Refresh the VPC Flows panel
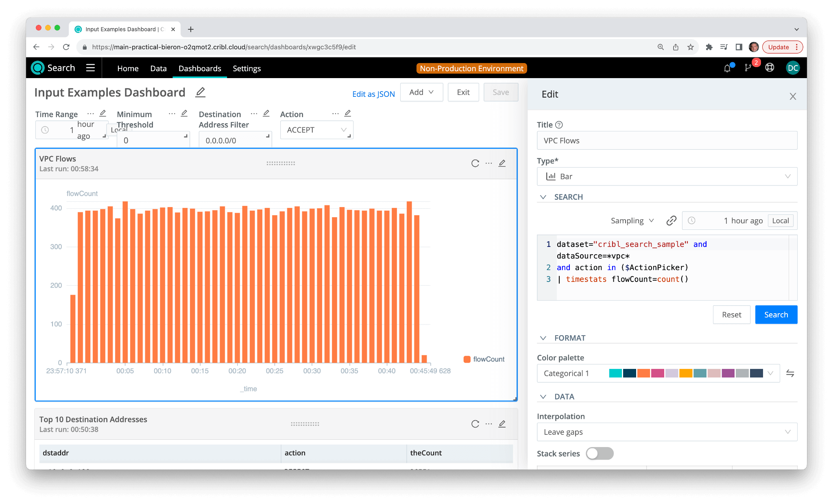The height and width of the screenshot is (504, 833). 475,164
